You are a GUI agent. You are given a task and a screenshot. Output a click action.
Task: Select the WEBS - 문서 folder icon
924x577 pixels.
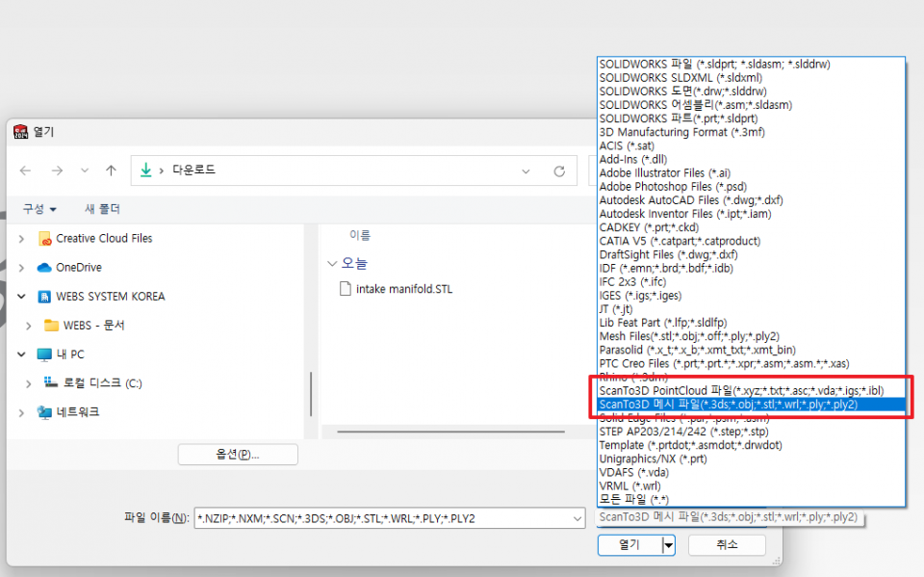[x=52, y=325]
